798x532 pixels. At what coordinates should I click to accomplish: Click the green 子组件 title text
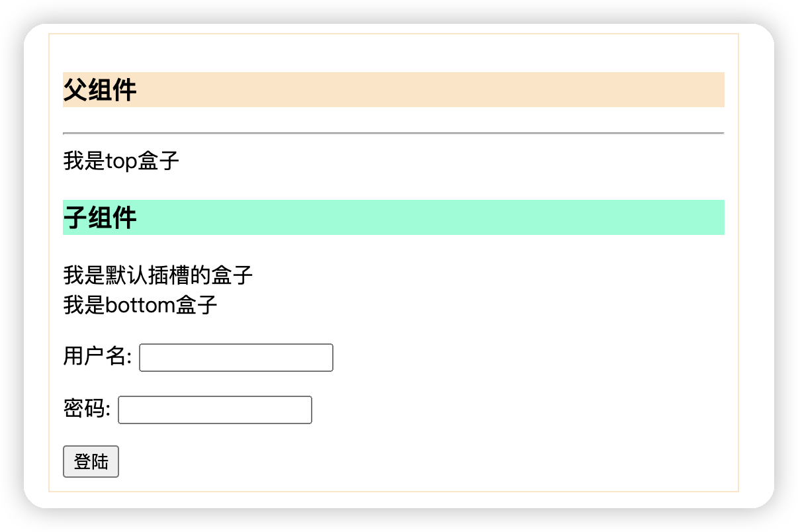[99, 217]
